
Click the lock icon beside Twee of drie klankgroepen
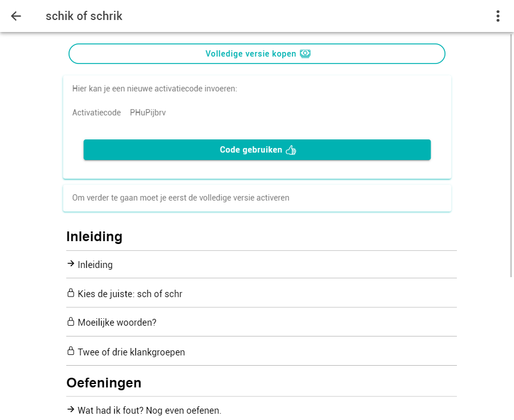click(71, 351)
